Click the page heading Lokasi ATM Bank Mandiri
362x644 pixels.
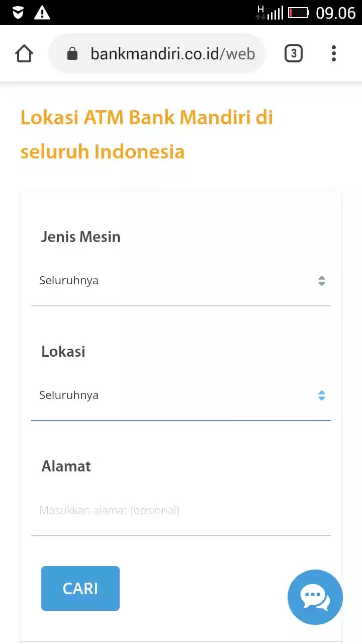pos(146,133)
